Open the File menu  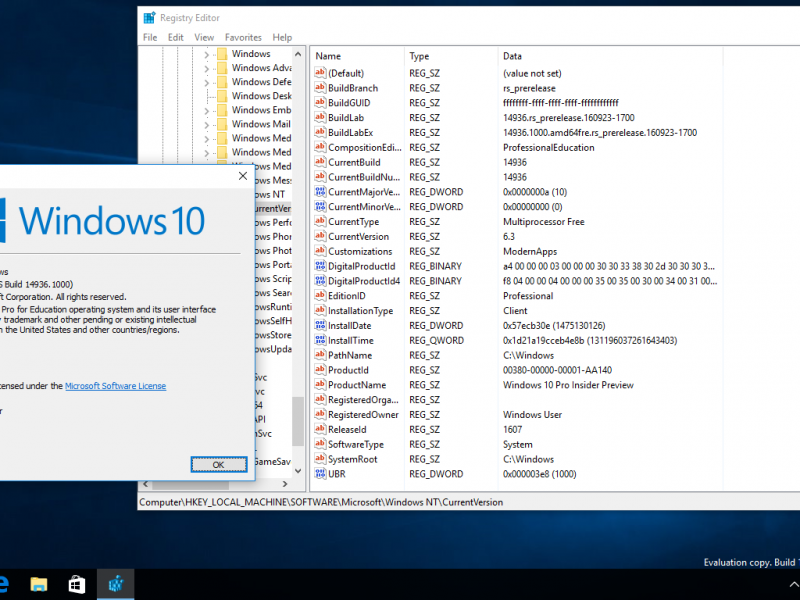click(150, 37)
